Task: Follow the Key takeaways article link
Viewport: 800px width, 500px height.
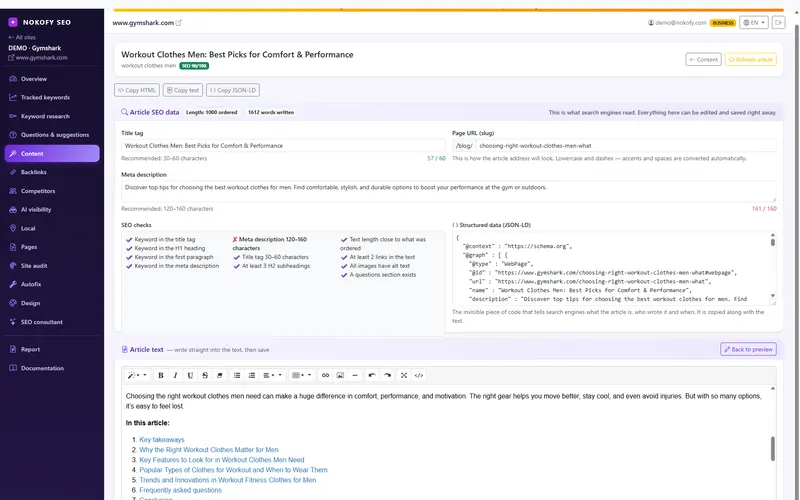Action: coord(162,439)
